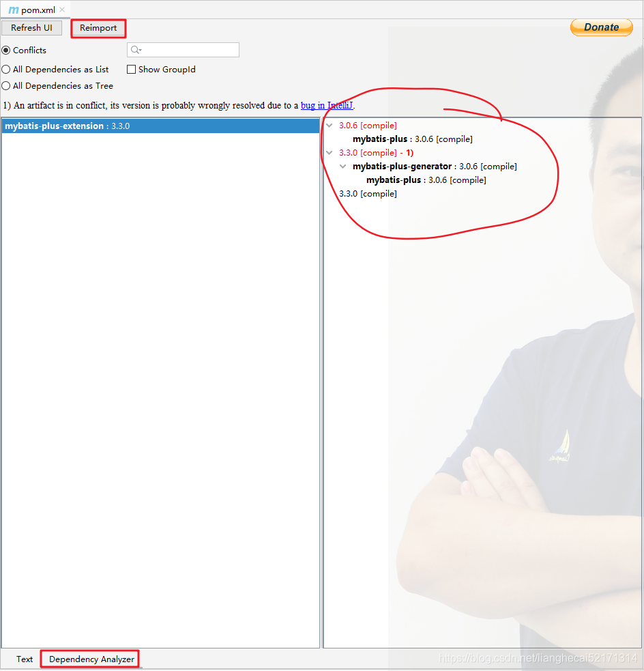Select mybatis-plus under 3.0.6 [compile]
This screenshot has width=644, height=671.
(x=412, y=139)
